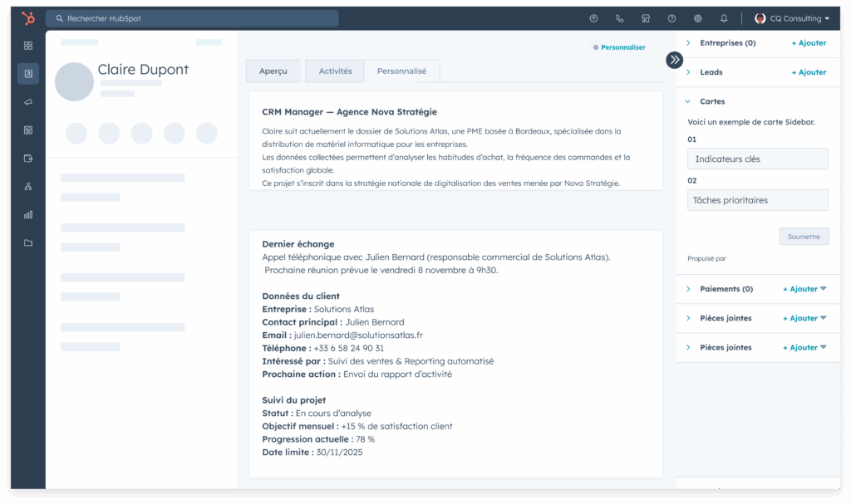Open the Automation workflow icon in sidebar
This screenshot has width=851, height=504.
(28, 187)
